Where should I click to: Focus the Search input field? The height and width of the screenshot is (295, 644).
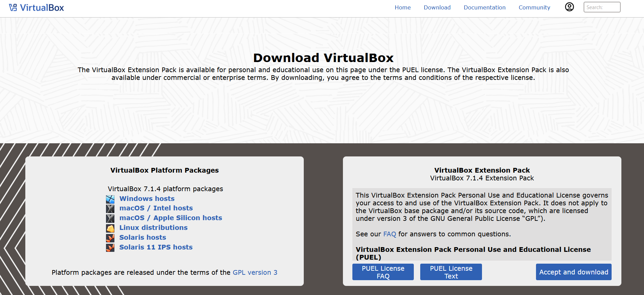(602, 7)
